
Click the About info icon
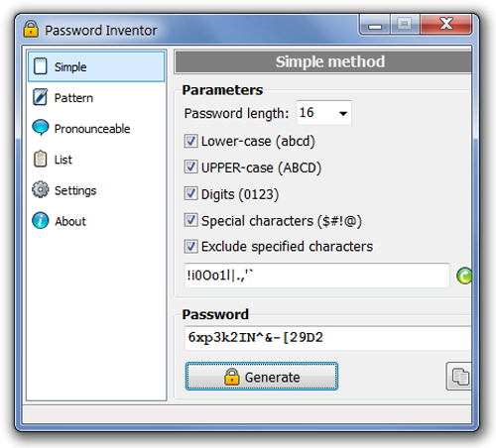(x=41, y=220)
